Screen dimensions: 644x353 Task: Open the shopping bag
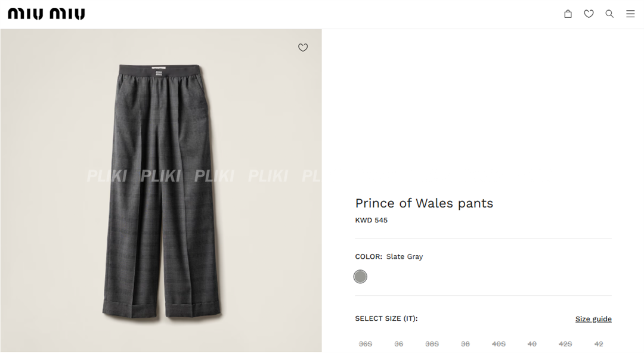click(x=568, y=14)
